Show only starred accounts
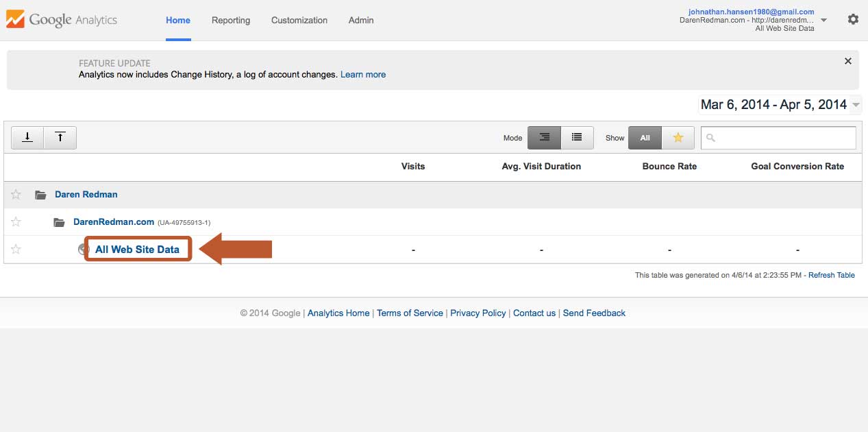 click(678, 138)
